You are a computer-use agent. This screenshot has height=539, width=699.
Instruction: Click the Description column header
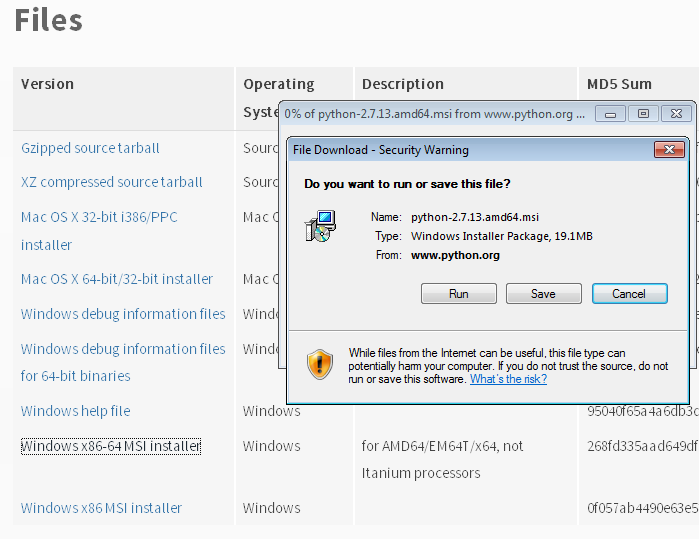tap(403, 84)
